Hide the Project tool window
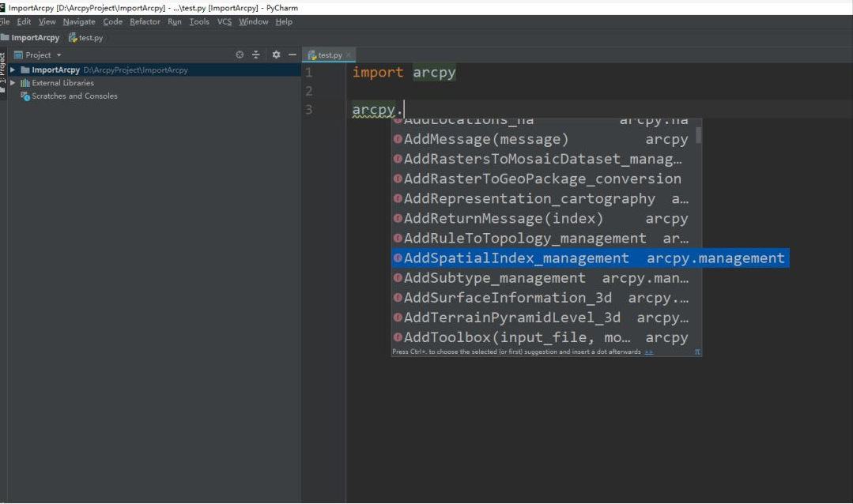Image resolution: width=853 pixels, height=504 pixels. (x=293, y=55)
